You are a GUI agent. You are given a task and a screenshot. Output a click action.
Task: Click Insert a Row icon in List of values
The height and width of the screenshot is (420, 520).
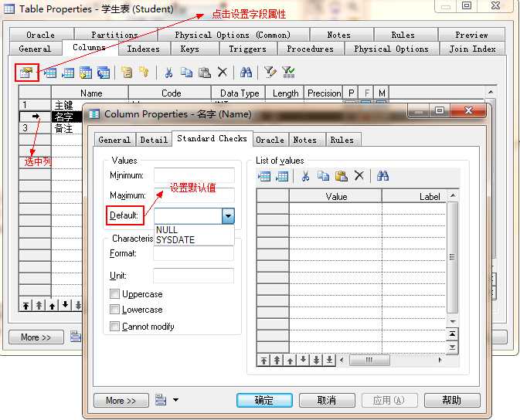pos(264,176)
